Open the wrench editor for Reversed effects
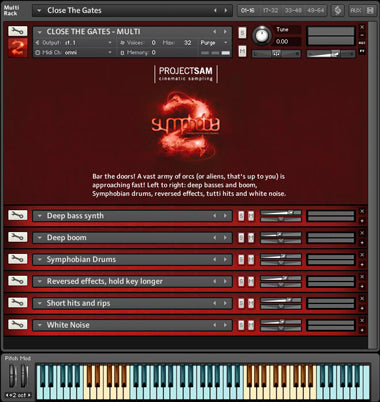Screen dimensions: 380x402 [17, 281]
